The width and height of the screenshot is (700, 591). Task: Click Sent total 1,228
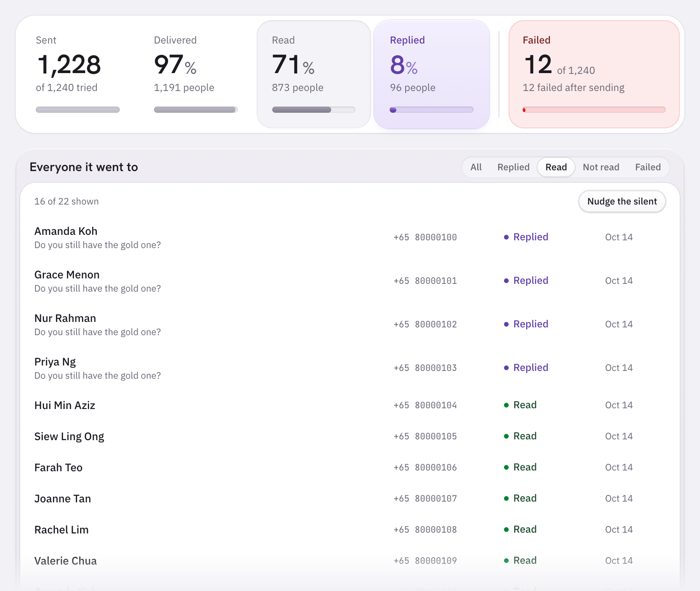coord(69,65)
